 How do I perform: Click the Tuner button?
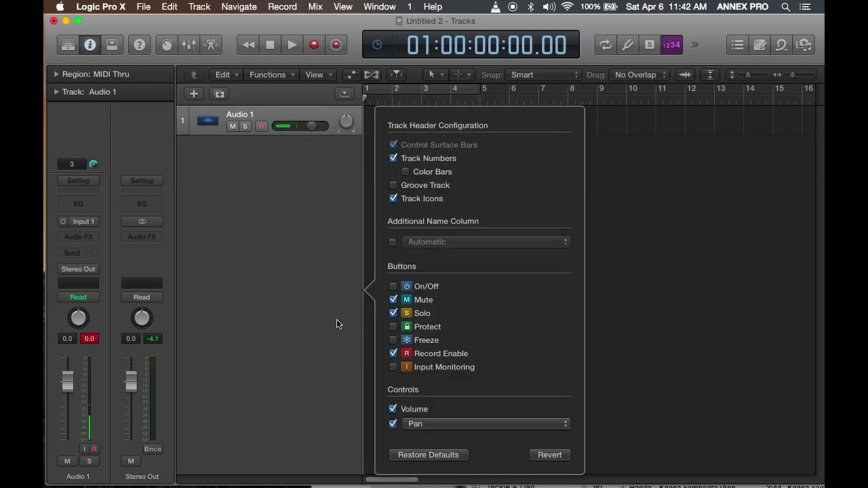coord(628,45)
